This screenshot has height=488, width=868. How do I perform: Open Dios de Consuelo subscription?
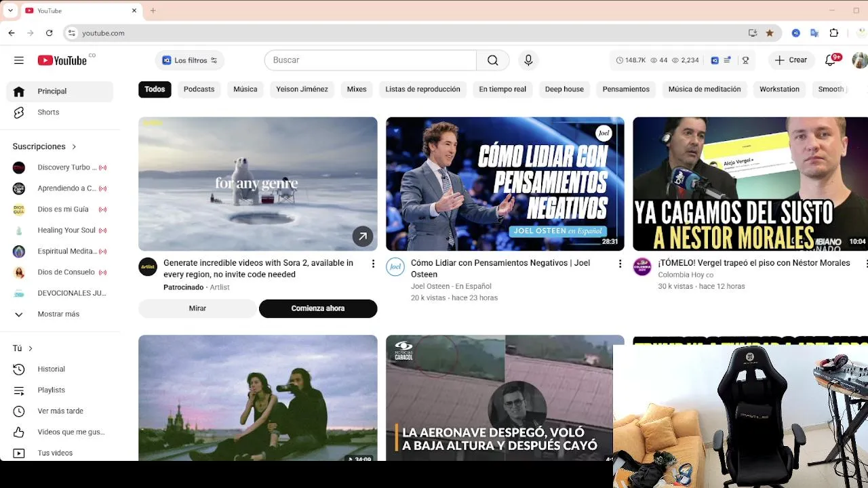(60, 272)
